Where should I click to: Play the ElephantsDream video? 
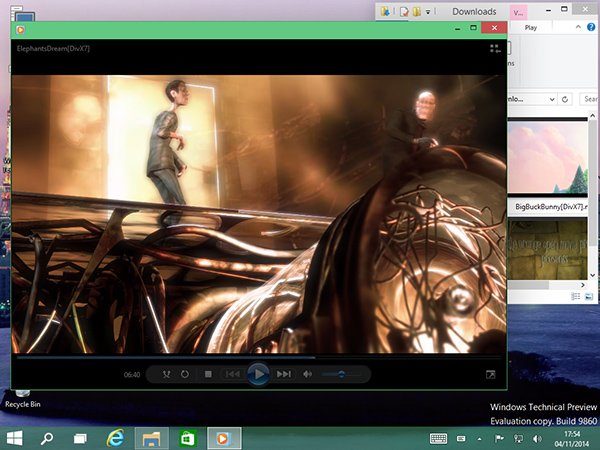point(258,374)
